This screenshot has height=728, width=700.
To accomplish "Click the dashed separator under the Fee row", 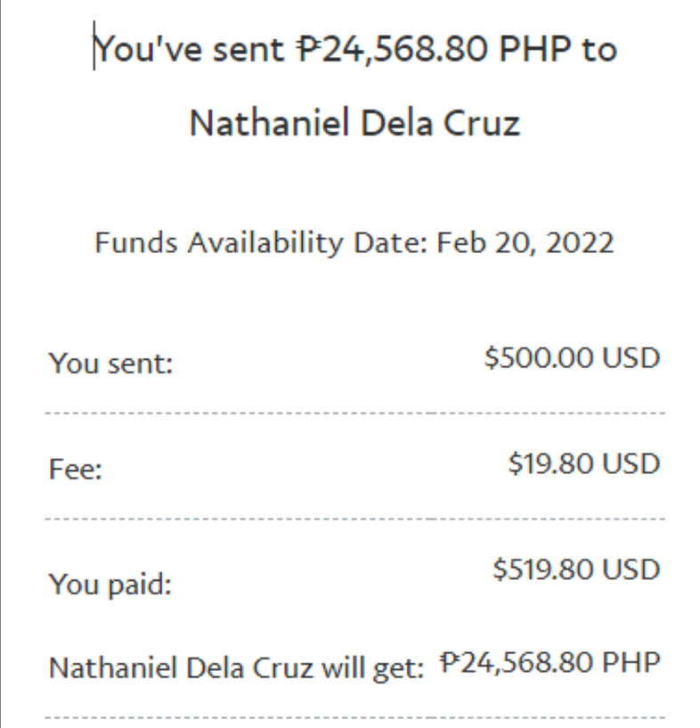I will tap(354, 519).
